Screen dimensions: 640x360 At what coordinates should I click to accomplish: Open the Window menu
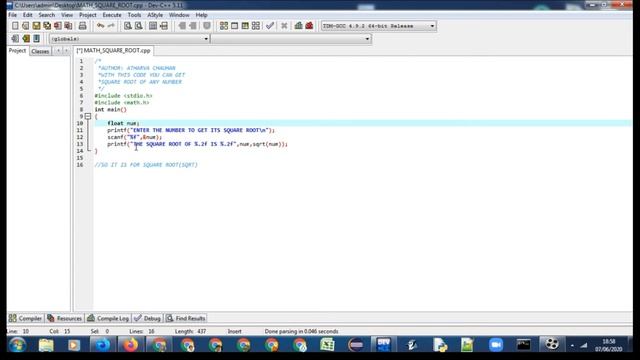tap(179, 15)
